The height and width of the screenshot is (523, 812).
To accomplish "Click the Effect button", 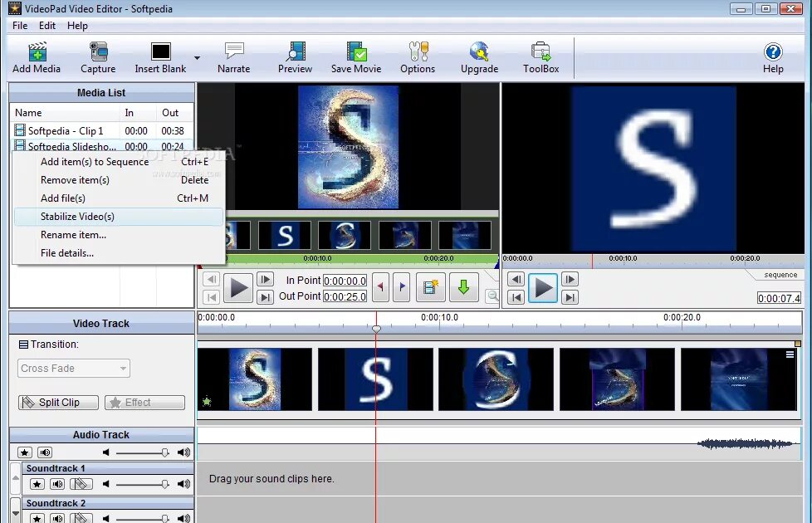I will (x=145, y=403).
